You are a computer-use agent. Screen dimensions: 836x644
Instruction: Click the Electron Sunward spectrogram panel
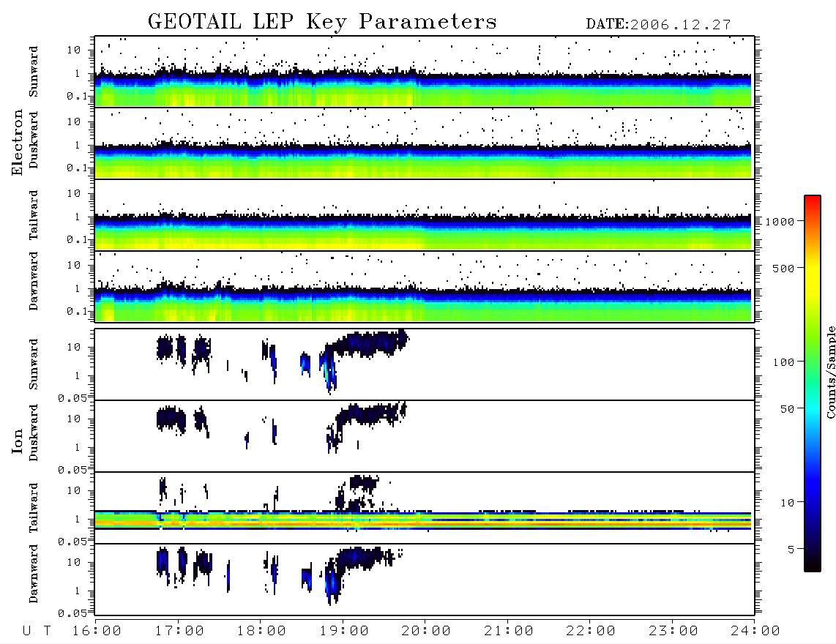click(425, 72)
